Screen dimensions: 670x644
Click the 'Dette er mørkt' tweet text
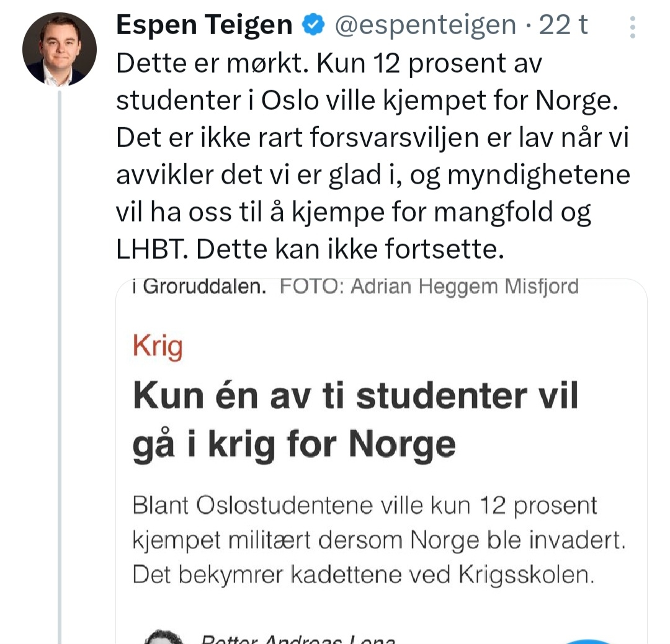coord(217,64)
